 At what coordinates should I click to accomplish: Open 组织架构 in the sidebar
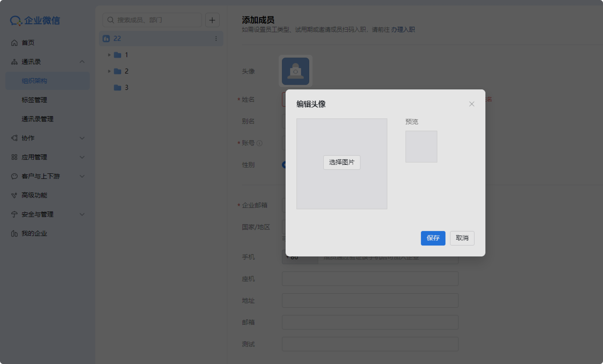point(48,81)
